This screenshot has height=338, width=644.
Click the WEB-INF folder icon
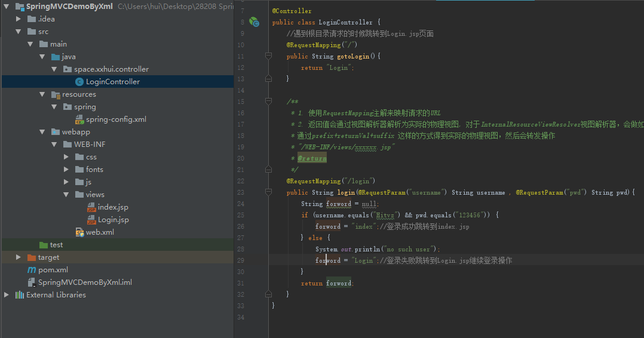pos(68,145)
